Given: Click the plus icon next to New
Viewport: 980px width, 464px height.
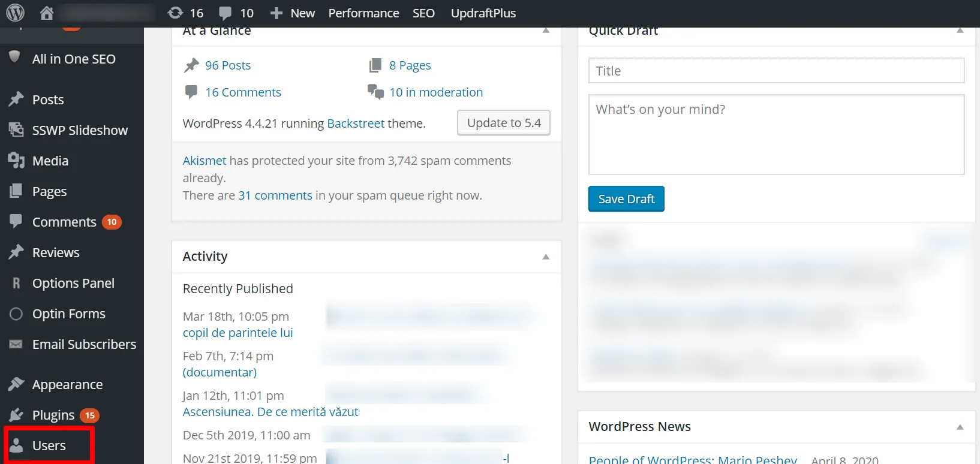Looking at the screenshot, I should 276,13.
